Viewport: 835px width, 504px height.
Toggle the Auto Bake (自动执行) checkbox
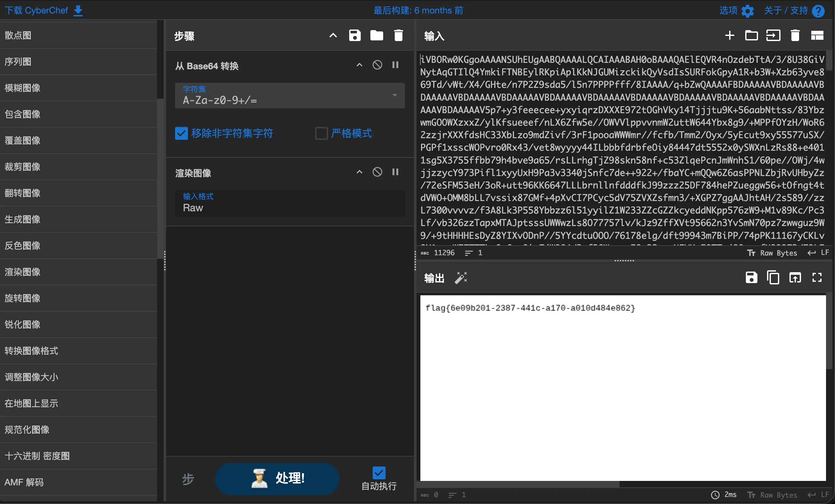(x=378, y=473)
